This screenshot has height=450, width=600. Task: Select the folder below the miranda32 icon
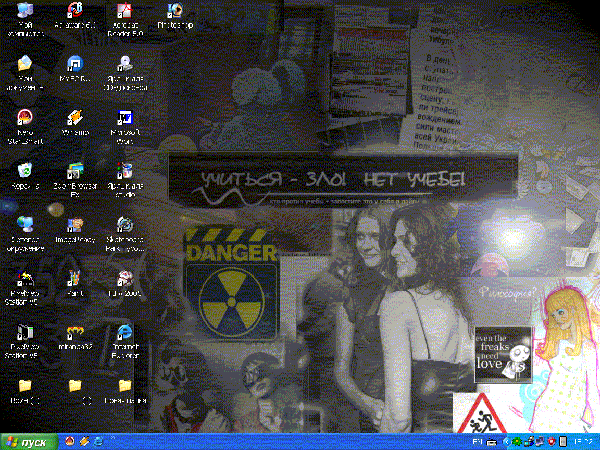tap(75, 391)
